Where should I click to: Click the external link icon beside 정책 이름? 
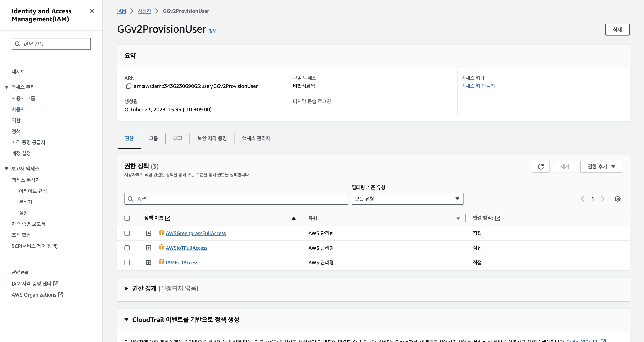pos(168,218)
